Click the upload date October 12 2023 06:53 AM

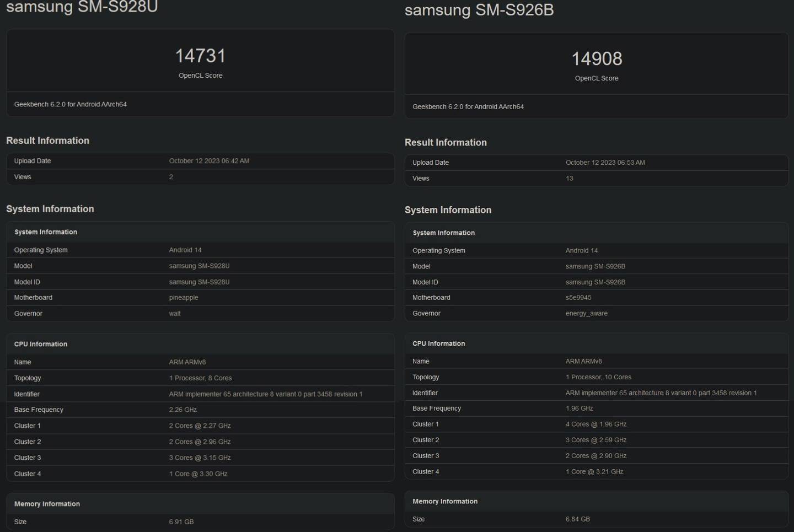point(605,163)
